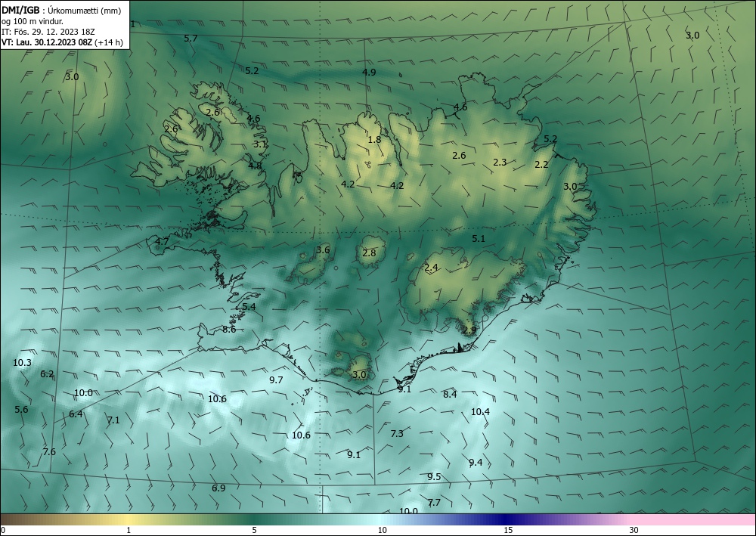The image size is (756, 536).
Task: Click the 5.1 value on the map
Action: (x=479, y=239)
